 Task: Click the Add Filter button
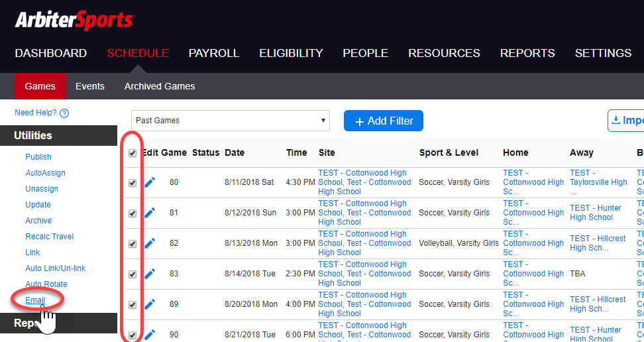click(x=384, y=121)
